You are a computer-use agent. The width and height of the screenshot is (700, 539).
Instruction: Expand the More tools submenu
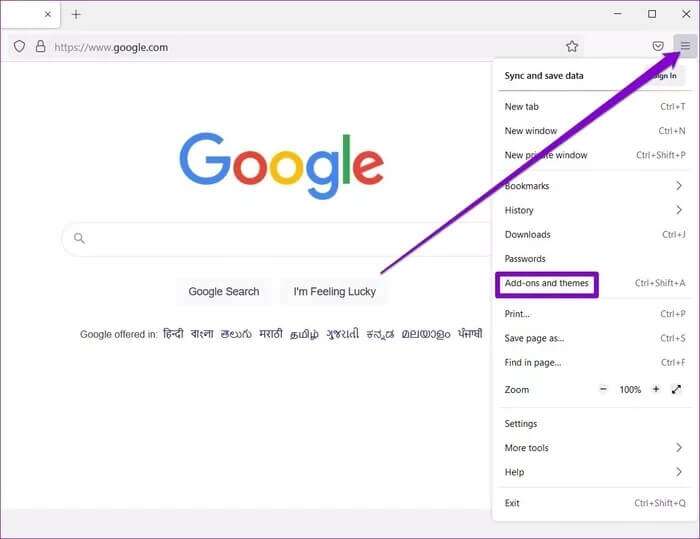click(x=595, y=447)
